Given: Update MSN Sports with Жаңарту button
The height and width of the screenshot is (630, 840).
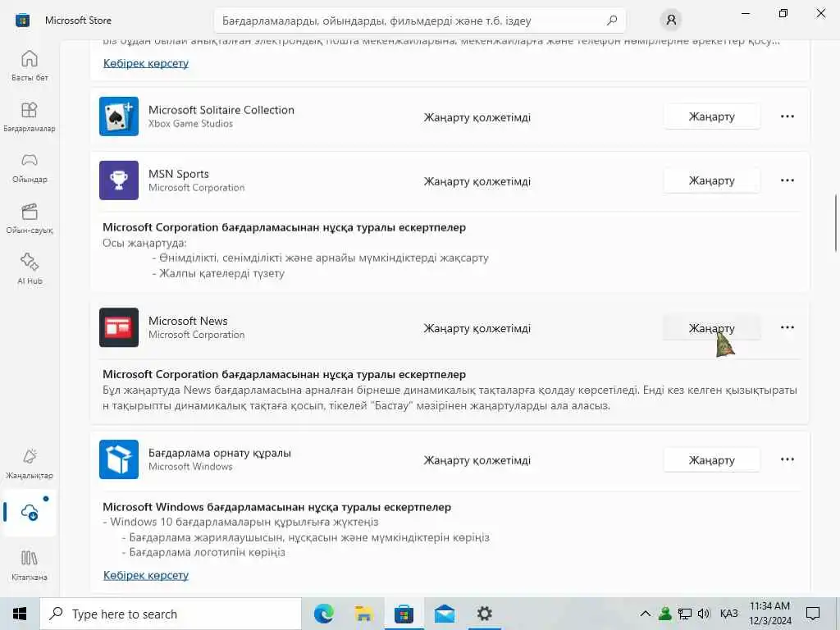Looking at the screenshot, I should [x=711, y=180].
